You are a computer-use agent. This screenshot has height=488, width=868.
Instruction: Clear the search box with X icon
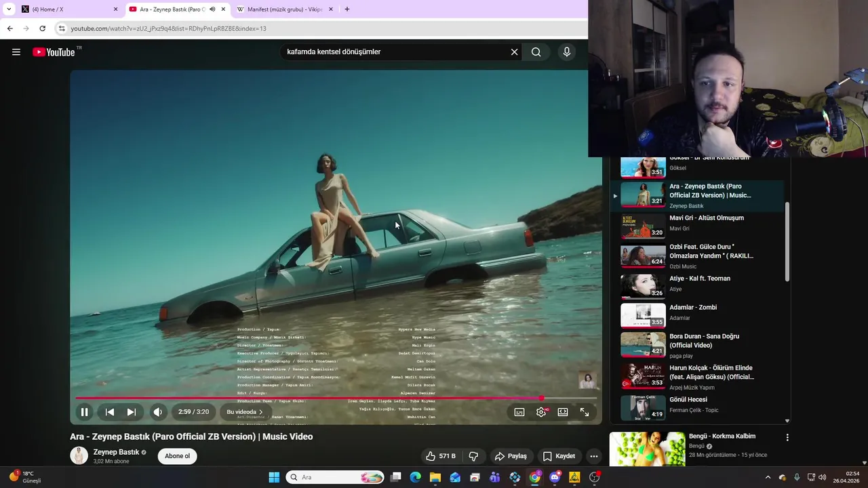tap(514, 52)
